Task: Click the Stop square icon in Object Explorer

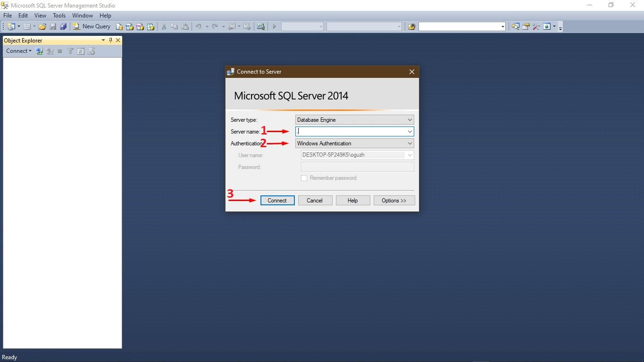Action: tap(60, 51)
